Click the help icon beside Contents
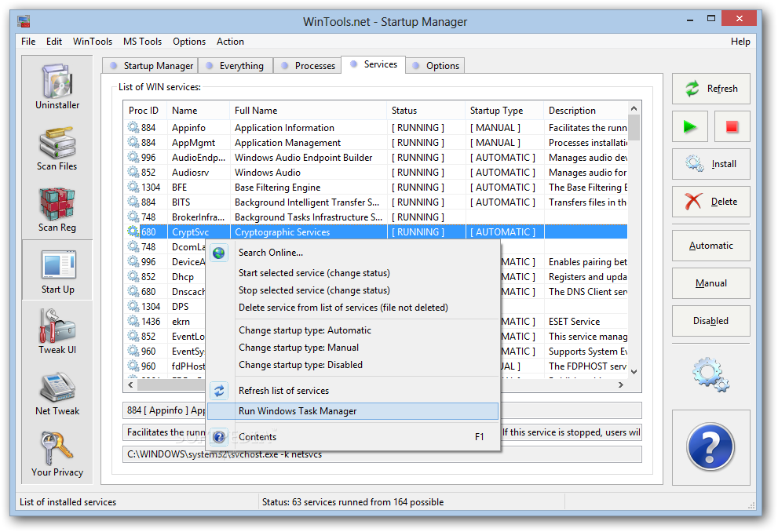Viewport: 778px width, 532px height. click(x=219, y=437)
